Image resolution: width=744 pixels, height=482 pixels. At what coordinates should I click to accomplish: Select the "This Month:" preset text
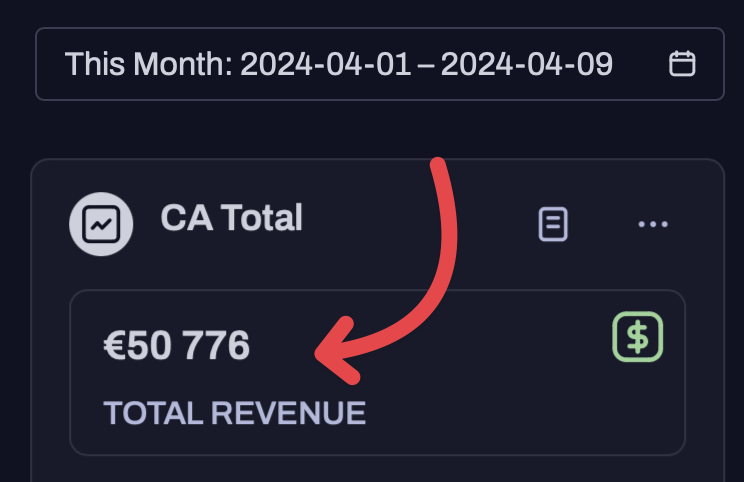[x=148, y=64]
